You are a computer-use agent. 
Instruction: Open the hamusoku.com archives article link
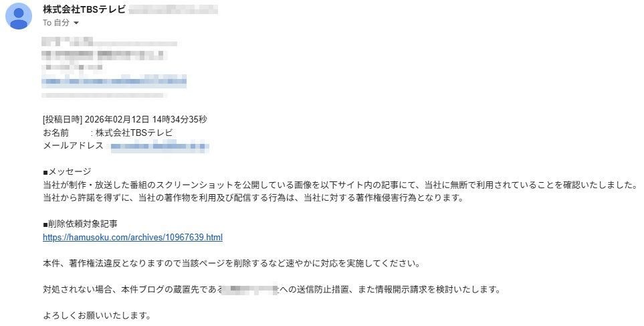(x=132, y=237)
